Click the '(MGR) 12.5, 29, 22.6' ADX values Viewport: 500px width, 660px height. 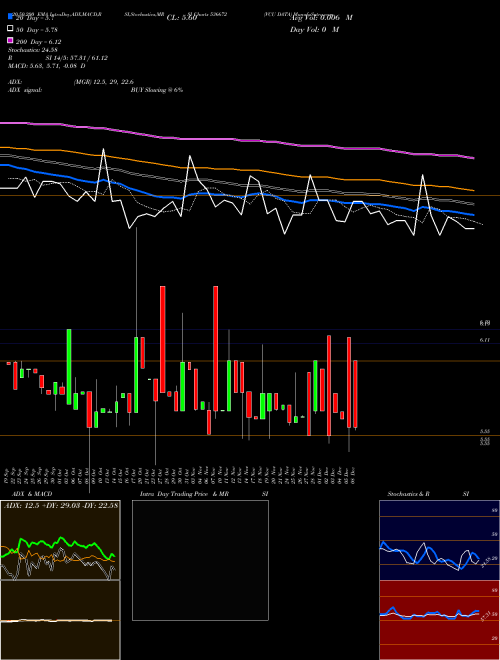point(104,82)
